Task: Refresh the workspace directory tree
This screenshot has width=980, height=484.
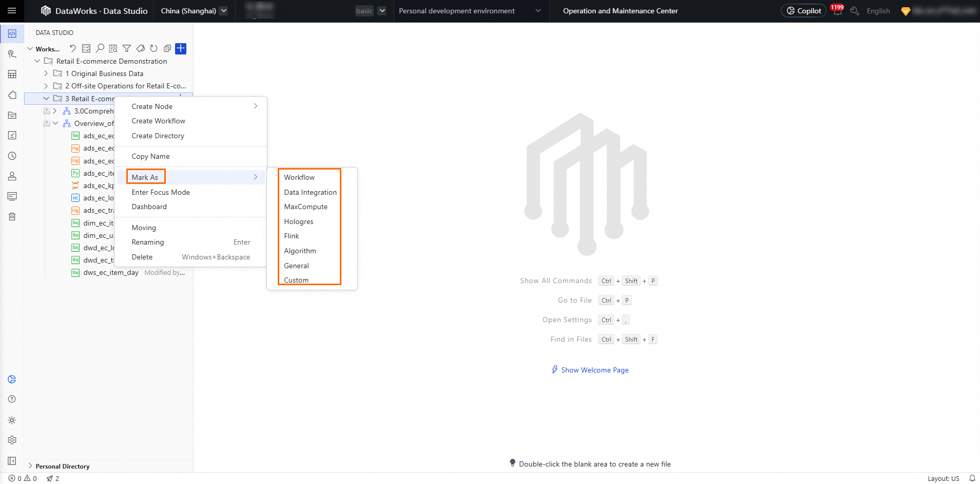Action: point(153,49)
